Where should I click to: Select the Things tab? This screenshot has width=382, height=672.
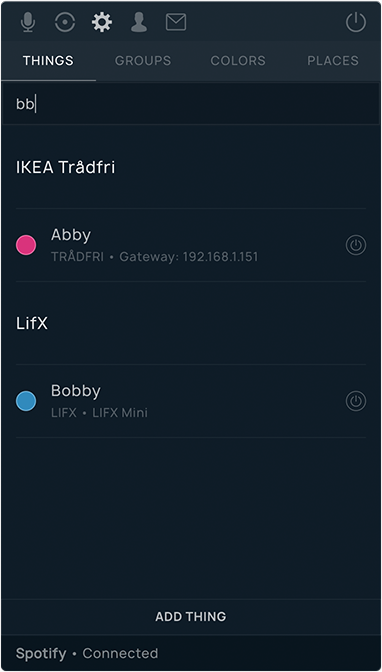[48, 61]
